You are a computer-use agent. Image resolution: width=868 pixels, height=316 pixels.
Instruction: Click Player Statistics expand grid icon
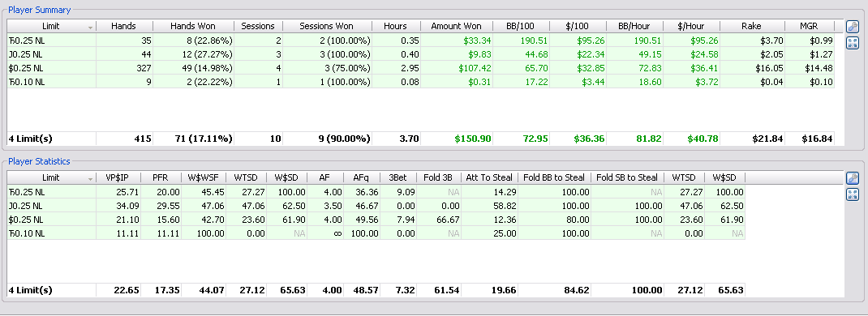pyautogui.click(x=853, y=194)
